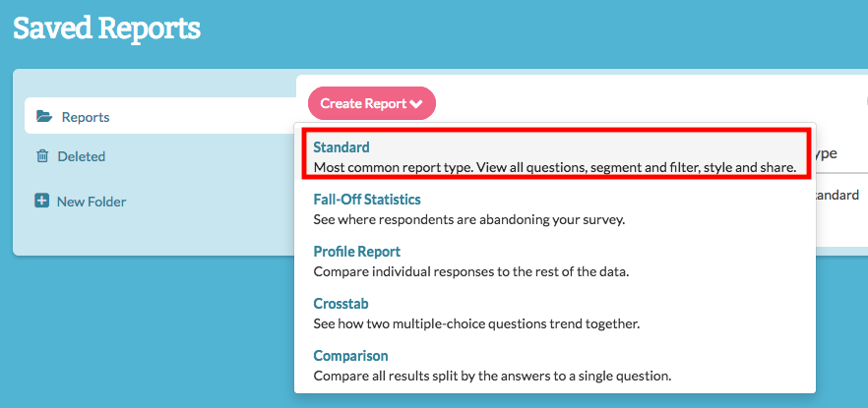Click the New Folder link text
This screenshot has height=408, width=868.
coord(92,202)
